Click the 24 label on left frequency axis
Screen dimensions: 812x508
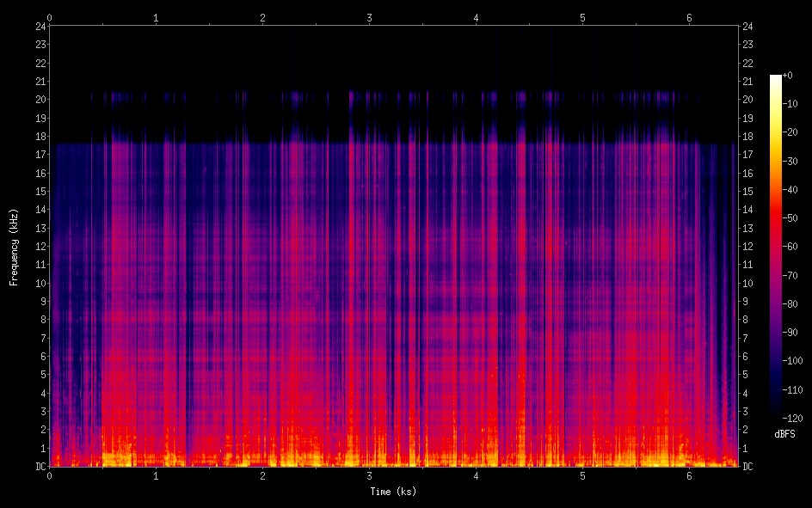tap(40, 26)
